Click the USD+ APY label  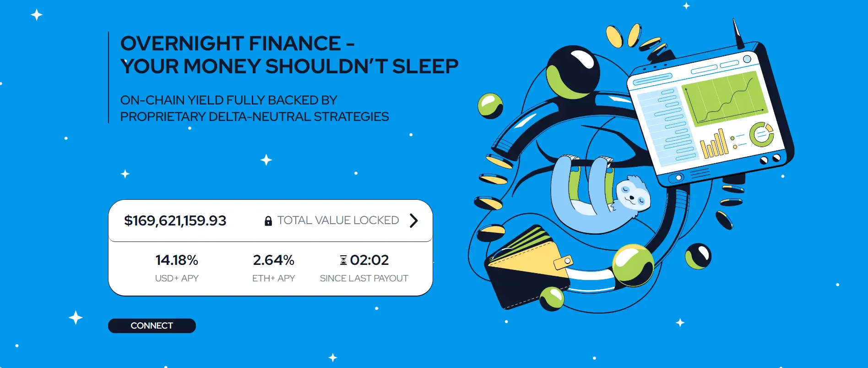[177, 278]
